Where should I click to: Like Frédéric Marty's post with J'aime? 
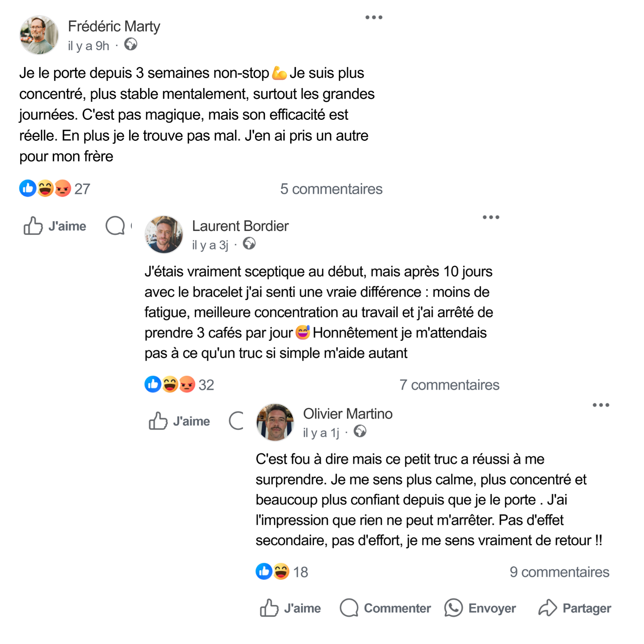pyautogui.click(x=55, y=226)
